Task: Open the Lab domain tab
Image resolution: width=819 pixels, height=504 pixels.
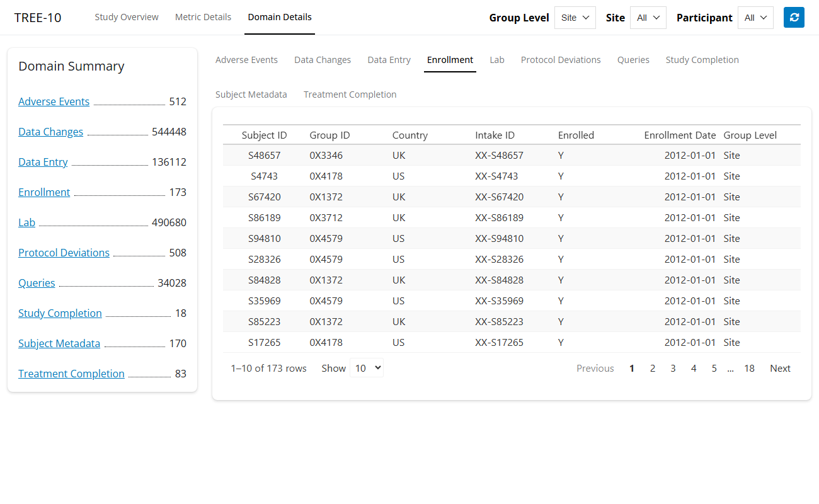Action: tap(497, 60)
